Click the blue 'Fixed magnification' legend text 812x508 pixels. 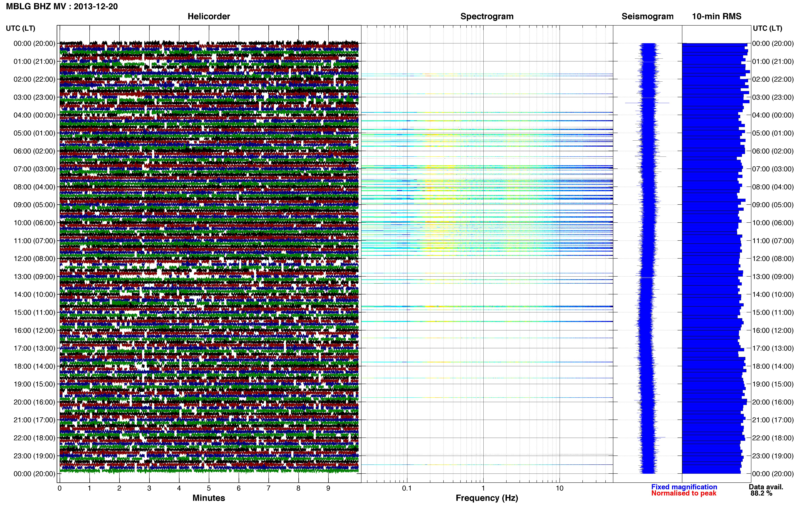tap(684, 487)
